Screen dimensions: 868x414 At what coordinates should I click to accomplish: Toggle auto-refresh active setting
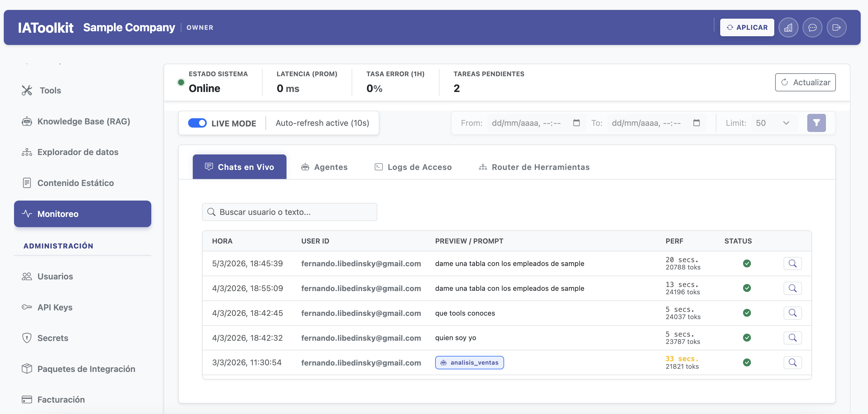point(322,123)
